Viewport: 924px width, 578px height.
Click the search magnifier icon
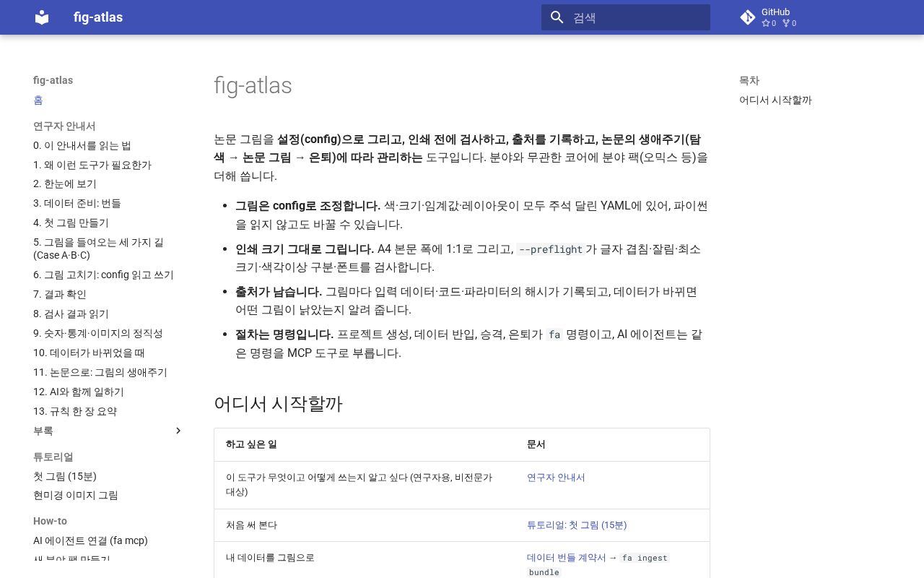557,17
